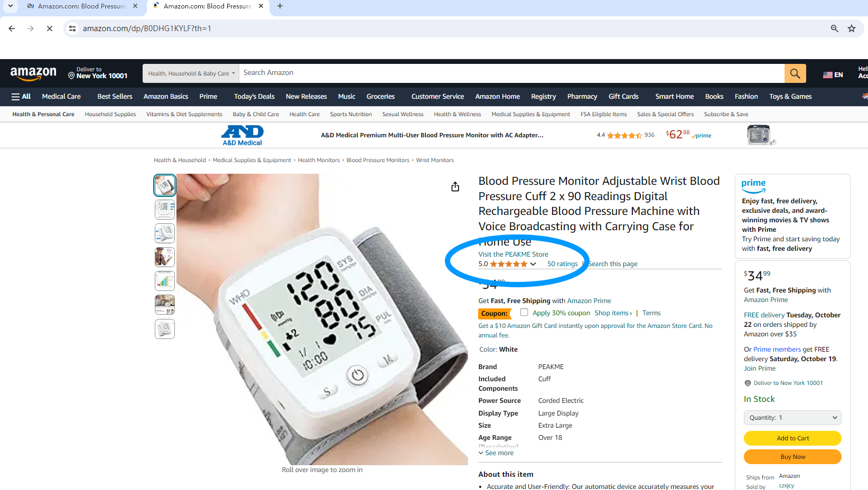
Task: Expand the Health, Household & Baby Care search category dropdown
Action: 191,73
